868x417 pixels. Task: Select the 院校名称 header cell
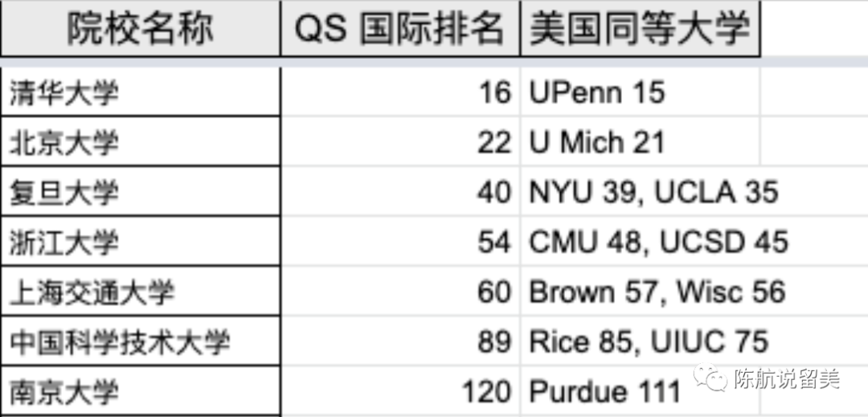[140, 30]
